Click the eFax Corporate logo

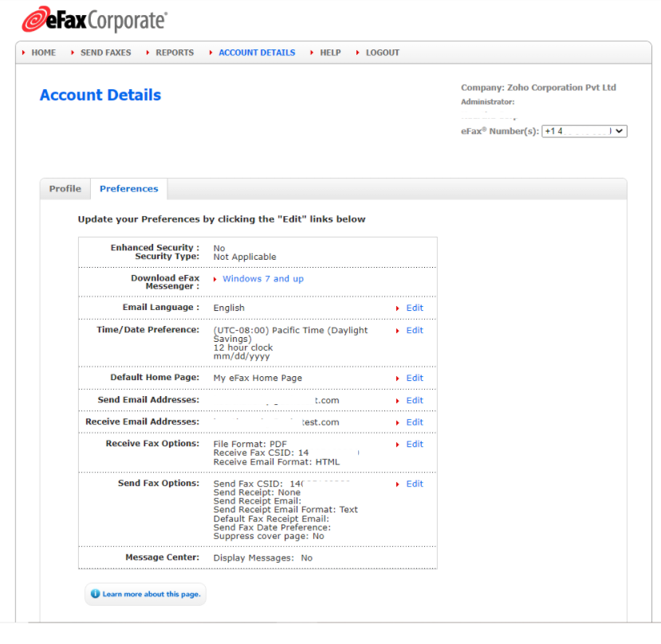pos(95,19)
